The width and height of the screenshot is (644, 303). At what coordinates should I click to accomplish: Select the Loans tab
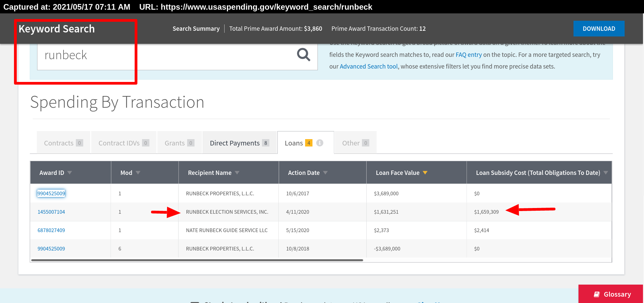(x=305, y=143)
